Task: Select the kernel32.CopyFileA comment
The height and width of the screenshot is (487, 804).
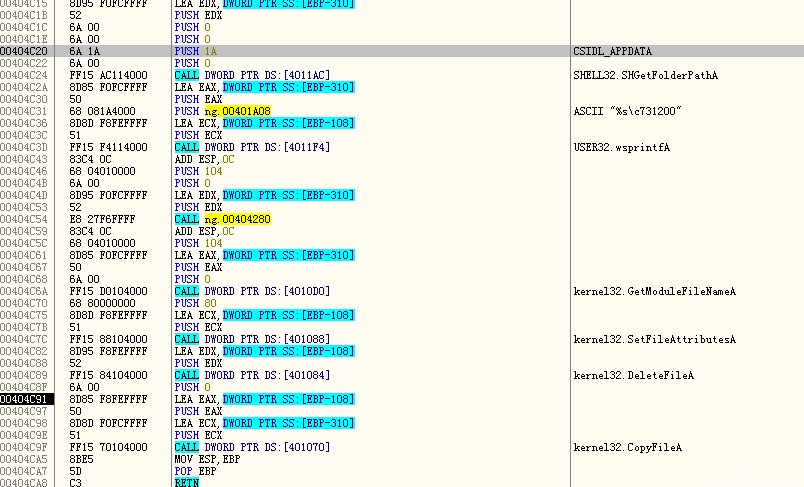Action: (628, 447)
